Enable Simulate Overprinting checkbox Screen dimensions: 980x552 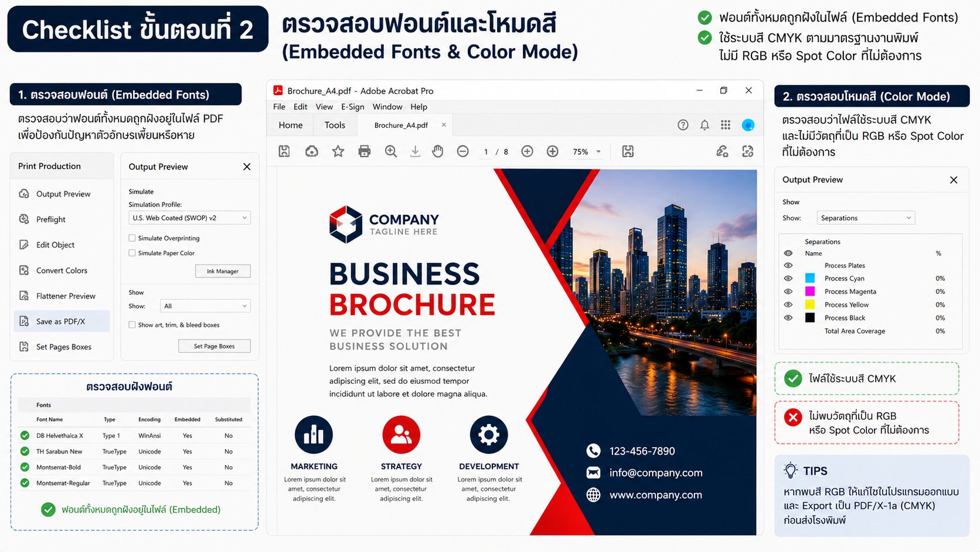point(132,238)
